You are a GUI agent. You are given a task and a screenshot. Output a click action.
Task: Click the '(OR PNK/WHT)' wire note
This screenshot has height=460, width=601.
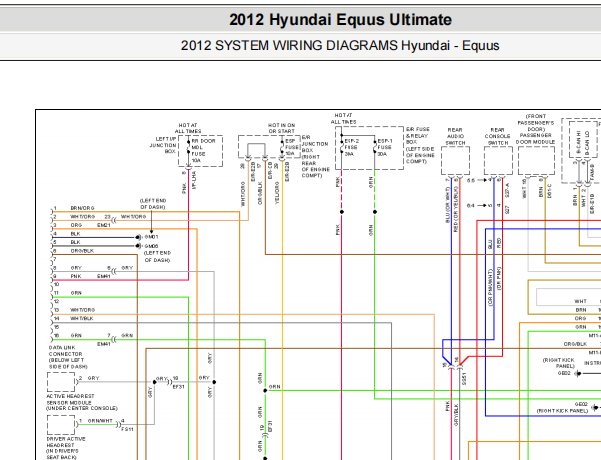pos(490,288)
